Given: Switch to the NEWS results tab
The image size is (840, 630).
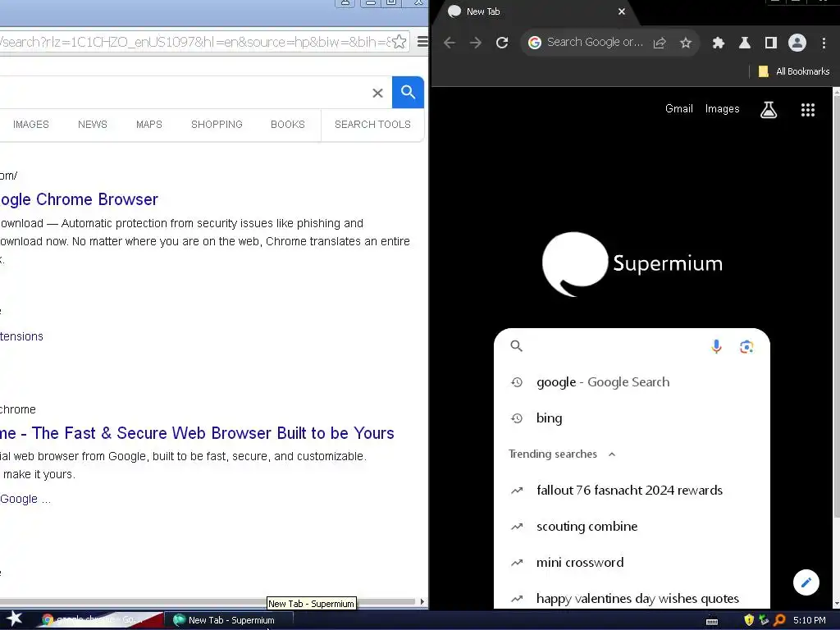Looking at the screenshot, I should [x=92, y=125].
